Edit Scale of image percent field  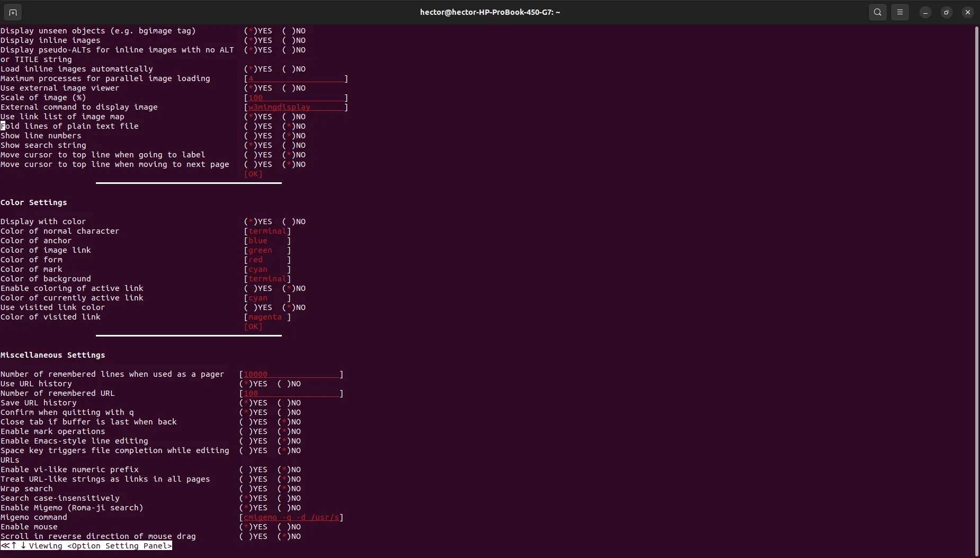296,98
